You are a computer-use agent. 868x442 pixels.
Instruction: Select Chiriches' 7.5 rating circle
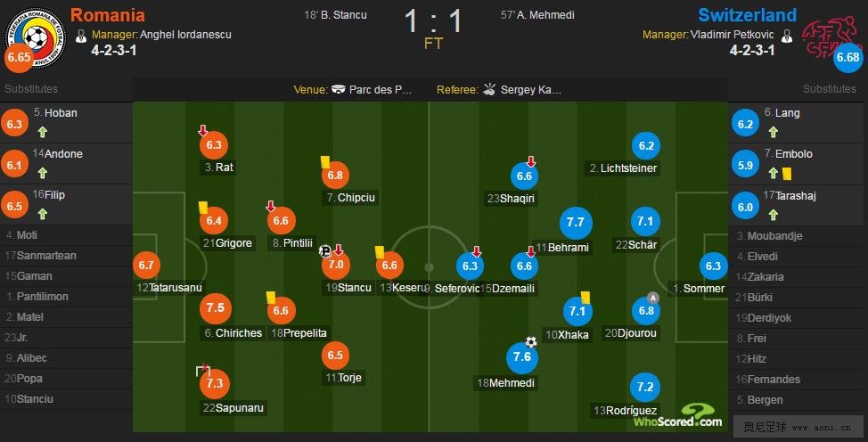[x=216, y=308]
